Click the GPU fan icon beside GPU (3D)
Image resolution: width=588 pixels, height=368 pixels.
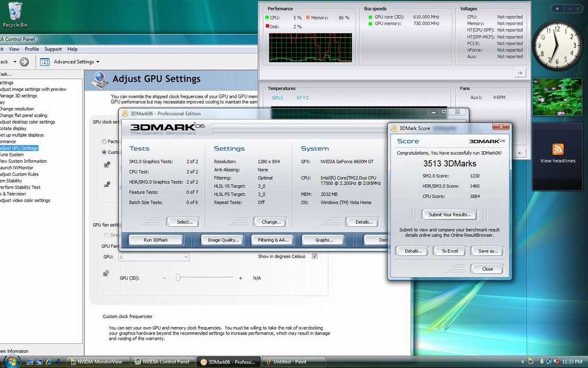106,273
